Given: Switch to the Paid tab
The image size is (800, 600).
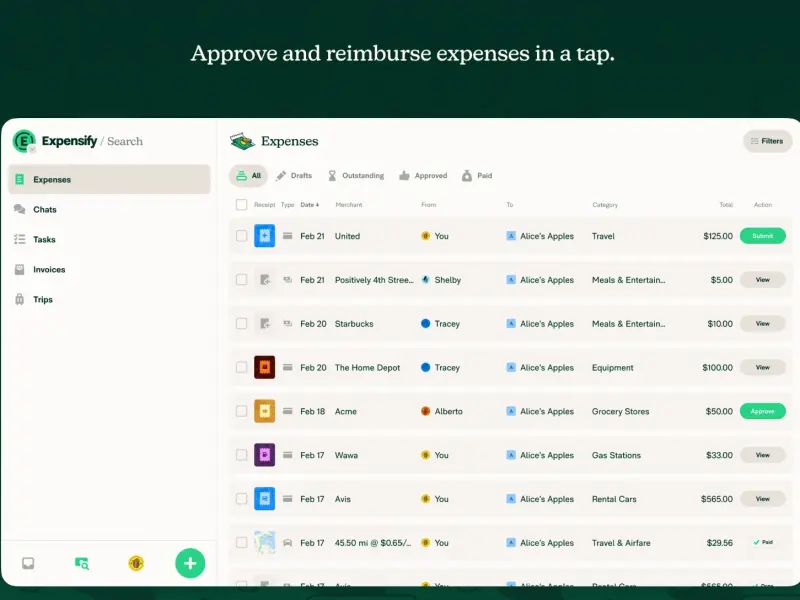Looking at the screenshot, I should click(x=477, y=176).
